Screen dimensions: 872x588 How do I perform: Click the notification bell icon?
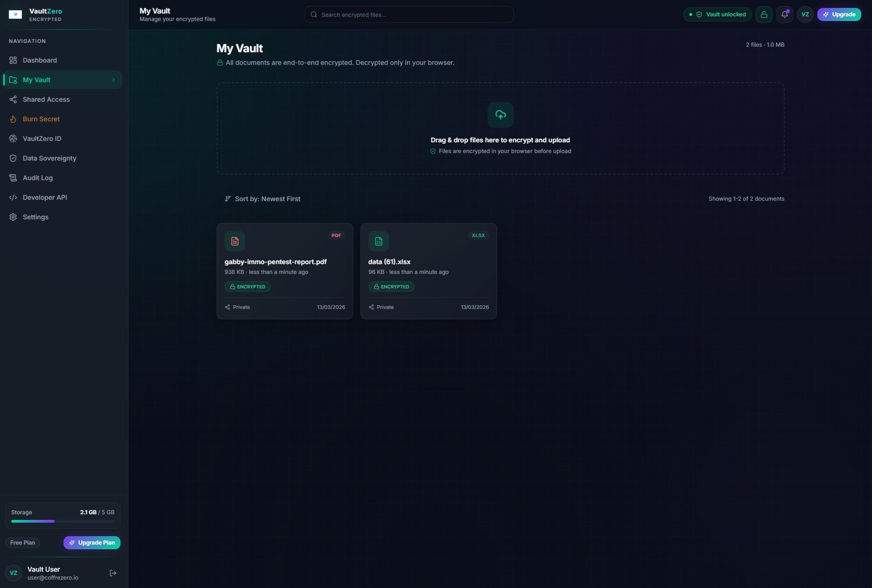[x=784, y=14]
